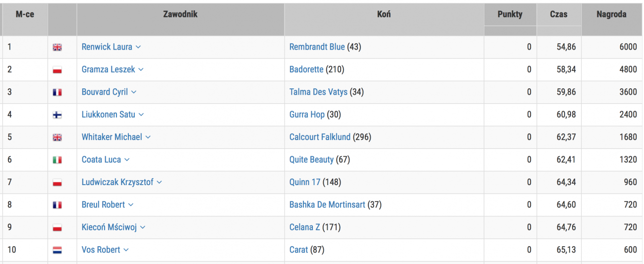Click the British flag beside Renwick Laura
This screenshot has height=264, width=644.
click(57, 47)
